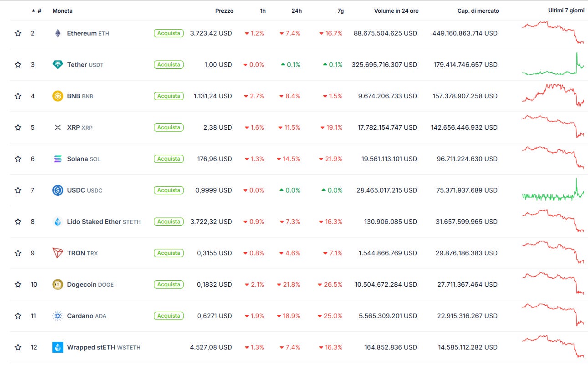Viewport: 588px width, 365px height.
Task: Open the TRON TRX coin page
Action: [82, 253]
